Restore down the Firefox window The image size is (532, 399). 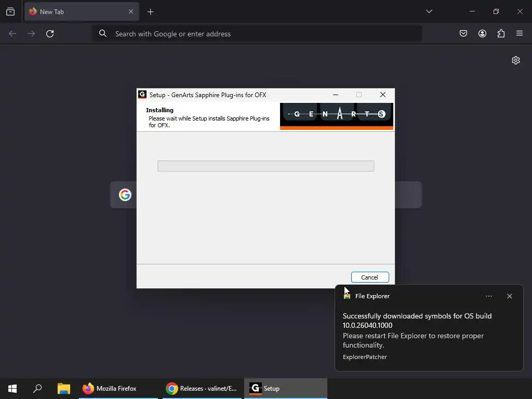click(496, 11)
